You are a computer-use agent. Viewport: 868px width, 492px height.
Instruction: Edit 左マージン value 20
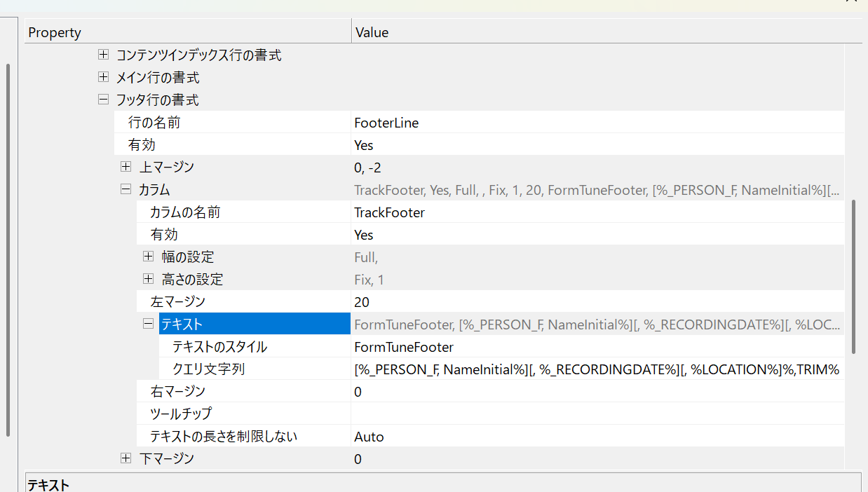(596, 302)
